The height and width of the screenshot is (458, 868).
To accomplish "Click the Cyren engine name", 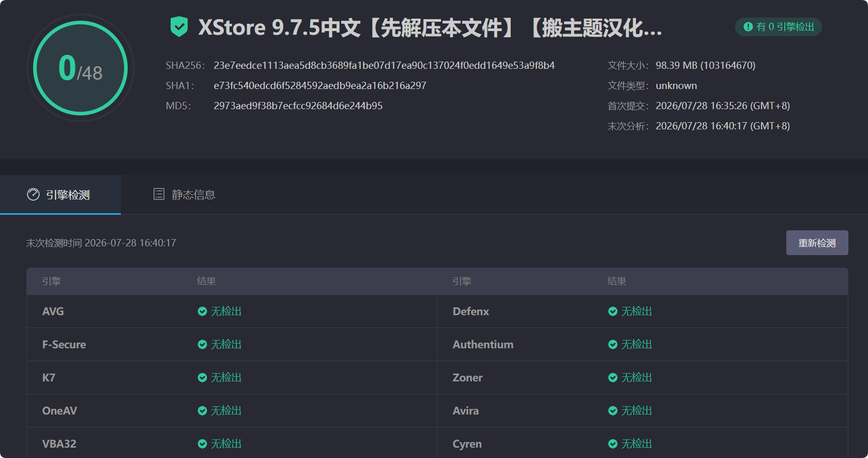I will [467, 444].
